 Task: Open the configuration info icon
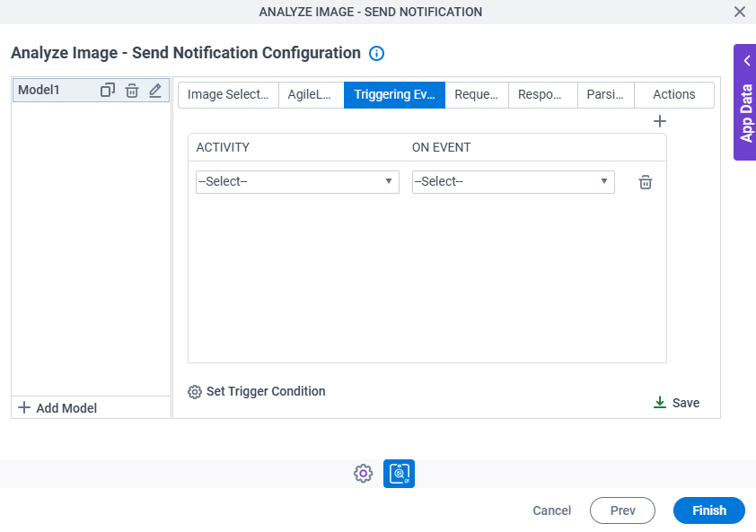pyautogui.click(x=376, y=53)
